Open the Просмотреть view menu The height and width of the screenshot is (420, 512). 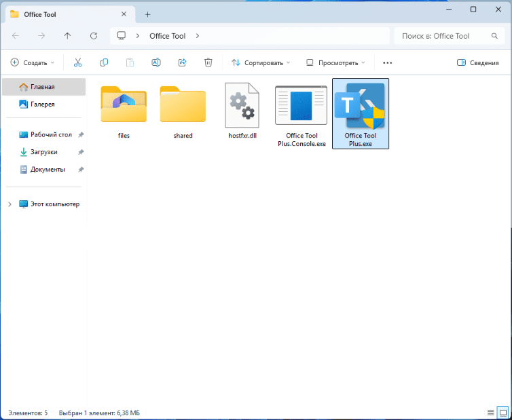click(x=335, y=62)
